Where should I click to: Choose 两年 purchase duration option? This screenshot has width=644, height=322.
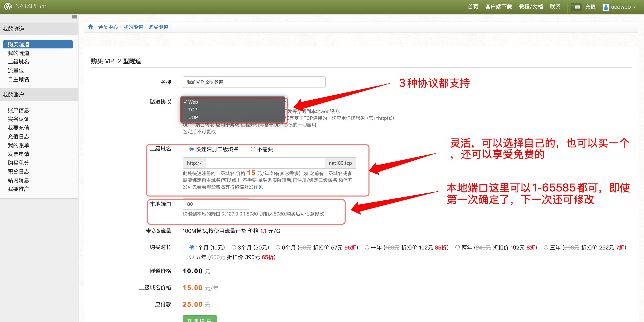point(458,247)
